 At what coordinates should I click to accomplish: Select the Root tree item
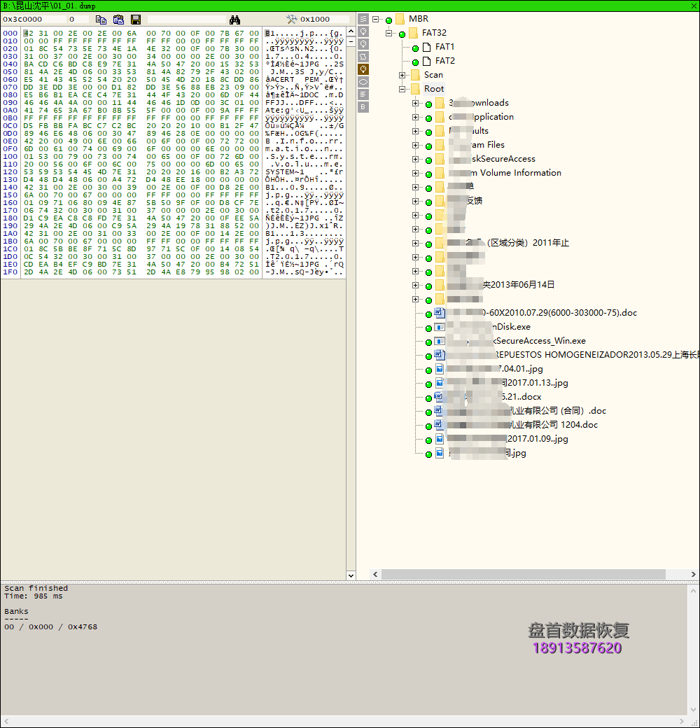pyautogui.click(x=434, y=89)
